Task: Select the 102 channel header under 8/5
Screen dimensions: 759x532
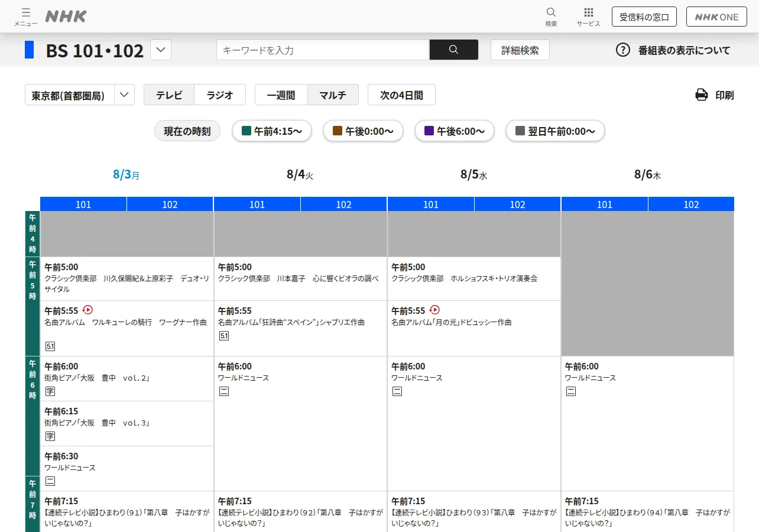Action: point(518,204)
